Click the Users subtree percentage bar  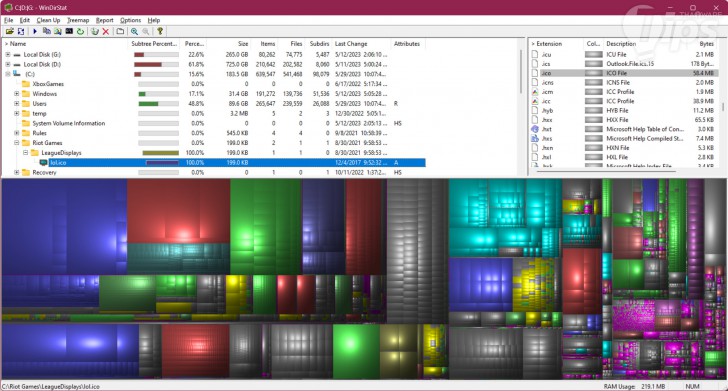click(x=158, y=104)
